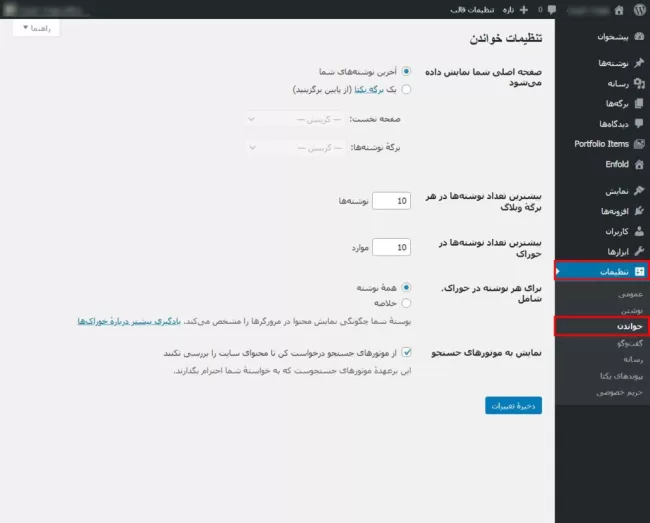Viewport: 650px width, 523px height.
Task: Expand the Help (راهنما) dropdown tab
Action: coord(36,28)
